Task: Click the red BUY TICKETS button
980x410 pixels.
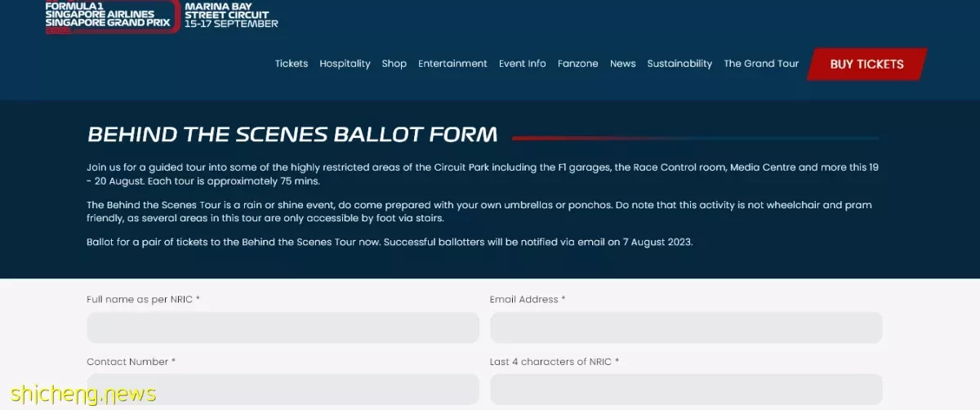Action: 866,65
